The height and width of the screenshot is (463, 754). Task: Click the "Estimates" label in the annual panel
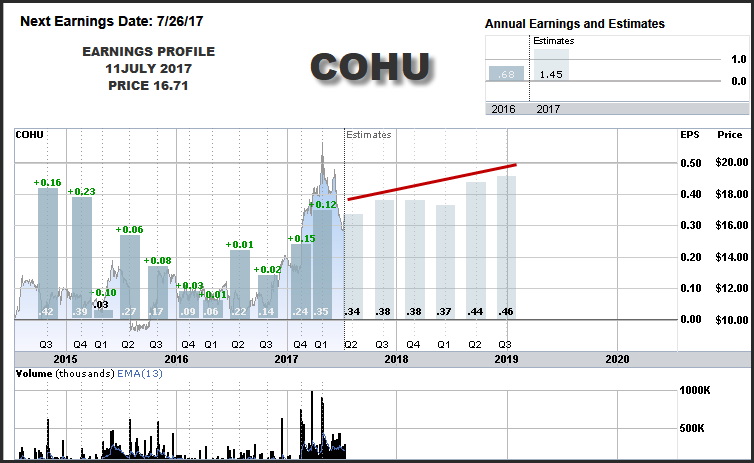(x=553, y=41)
